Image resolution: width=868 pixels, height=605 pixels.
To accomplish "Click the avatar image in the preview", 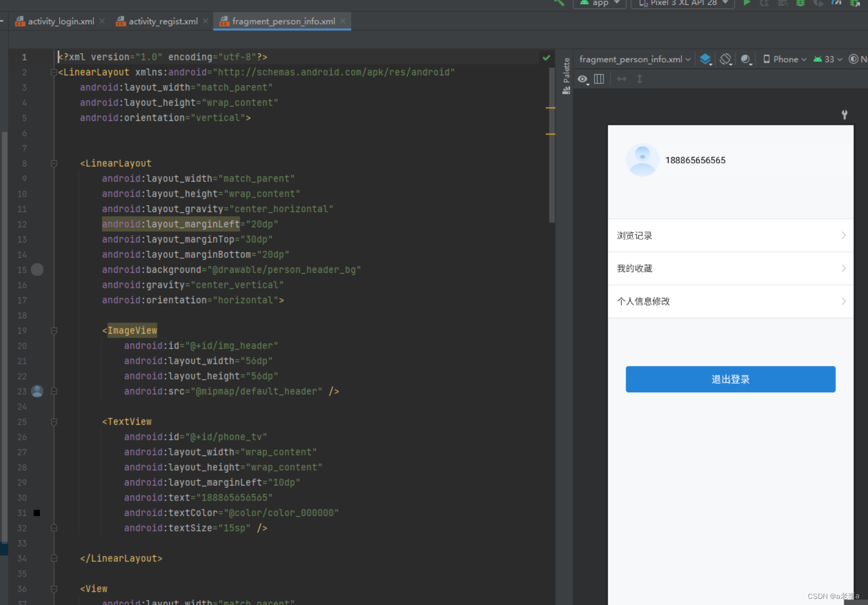I will (x=642, y=160).
